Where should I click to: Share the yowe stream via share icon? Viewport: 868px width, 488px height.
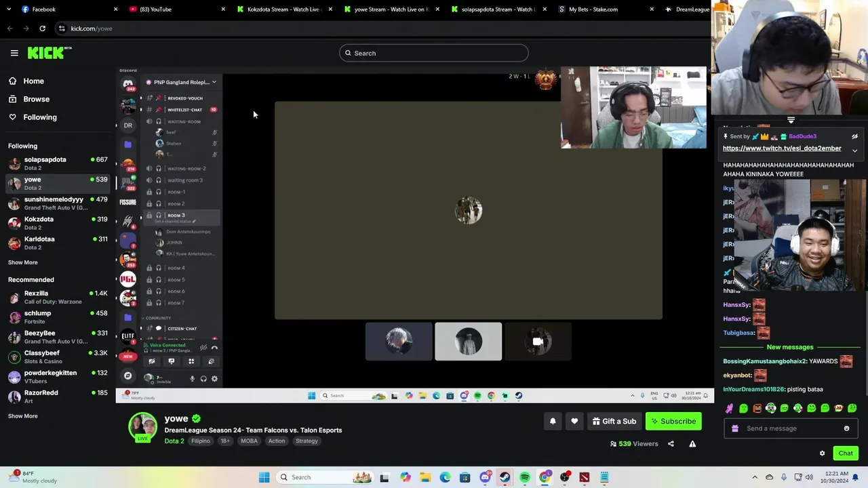pos(671,444)
